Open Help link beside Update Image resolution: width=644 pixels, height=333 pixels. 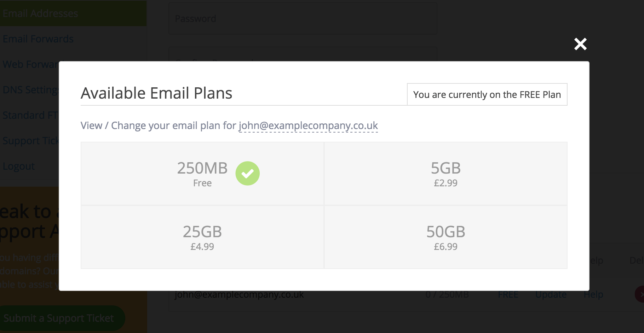click(x=593, y=294)
